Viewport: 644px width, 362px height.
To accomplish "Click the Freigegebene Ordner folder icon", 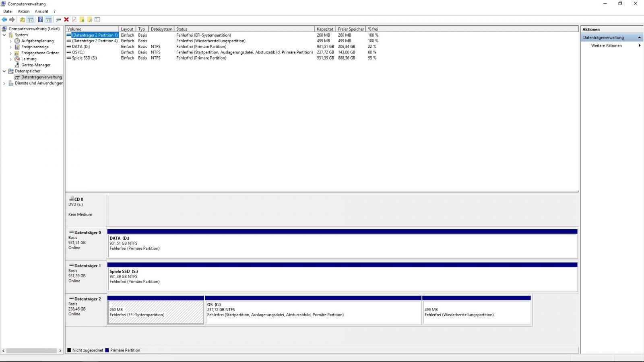I will (x=17, y=53).
